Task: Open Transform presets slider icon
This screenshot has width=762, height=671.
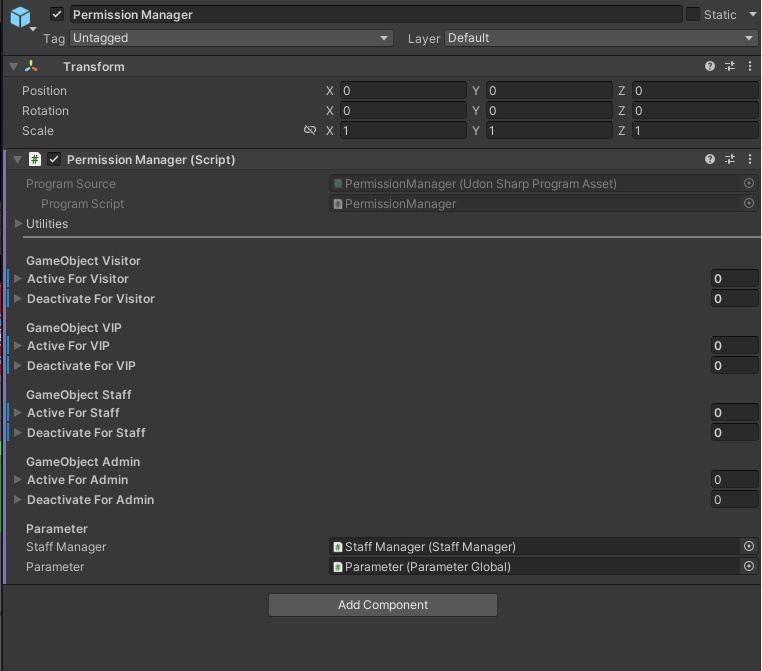Action: point(730,66)
